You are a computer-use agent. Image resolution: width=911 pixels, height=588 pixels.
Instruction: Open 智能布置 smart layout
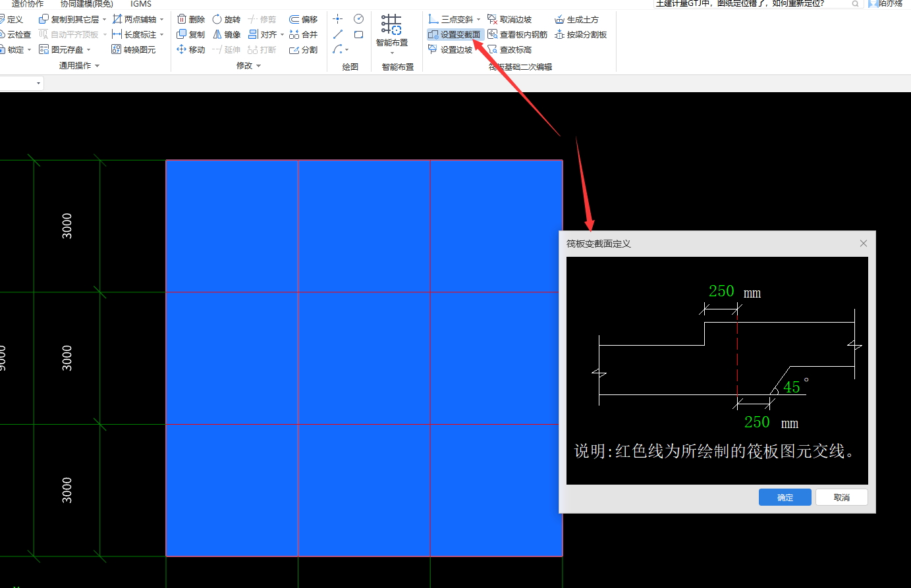pos(391,30)
